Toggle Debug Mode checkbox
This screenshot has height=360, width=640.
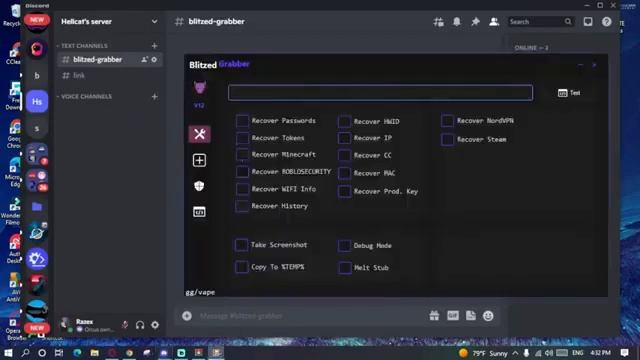click(344, 246)
